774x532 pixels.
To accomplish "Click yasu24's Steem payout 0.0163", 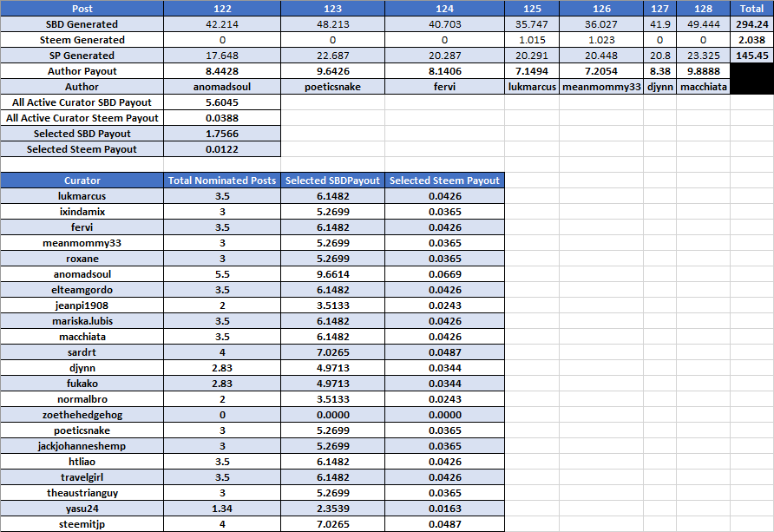I will (445, 509).
